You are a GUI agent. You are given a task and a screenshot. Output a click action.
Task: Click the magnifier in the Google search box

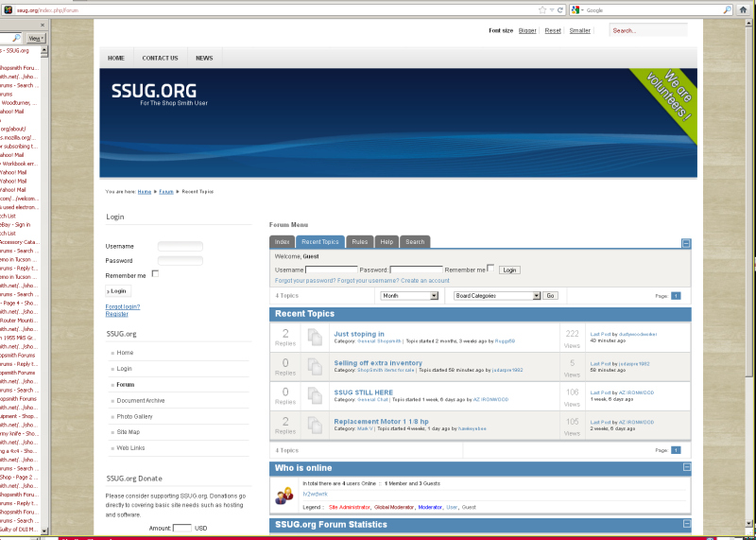pos(727,9)
